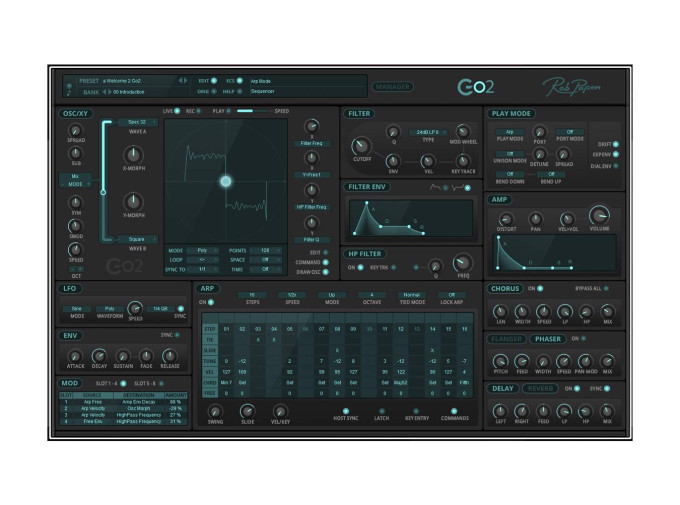This screenshot has height=505, width=680.
Task: Enable arp Host Sync
Action: pyautogui.click(x=347, y=411)
